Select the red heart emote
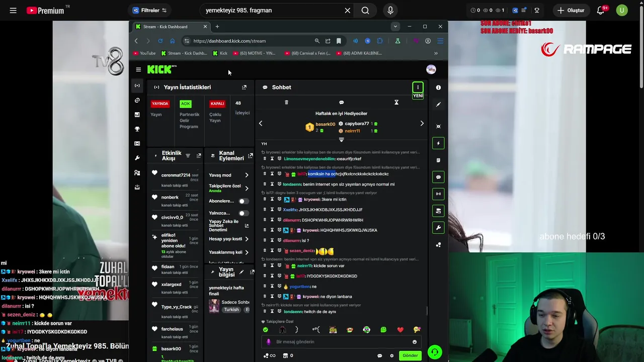The width and height of the screenshot is (644, 362). pos(400,330)
